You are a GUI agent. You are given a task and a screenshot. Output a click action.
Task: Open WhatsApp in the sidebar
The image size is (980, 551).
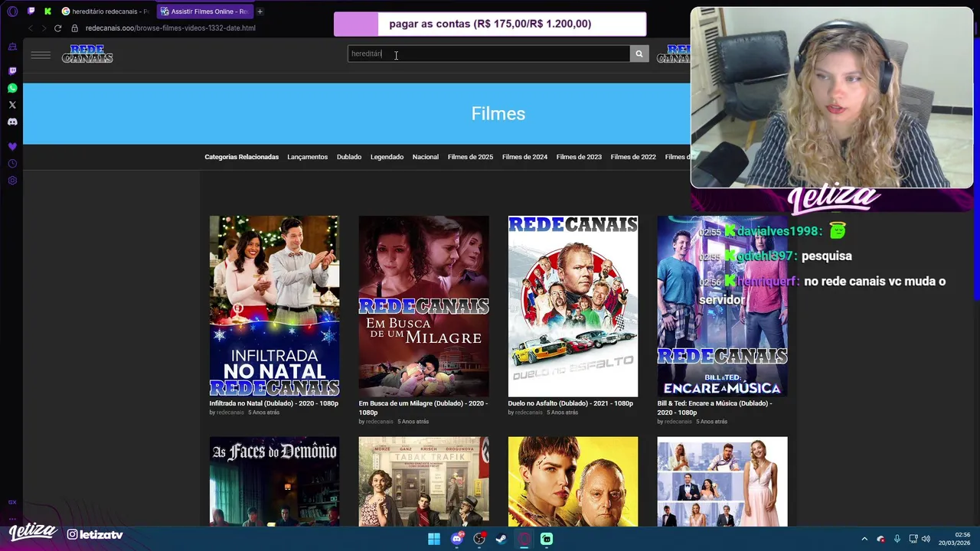[x=12, y=88]
